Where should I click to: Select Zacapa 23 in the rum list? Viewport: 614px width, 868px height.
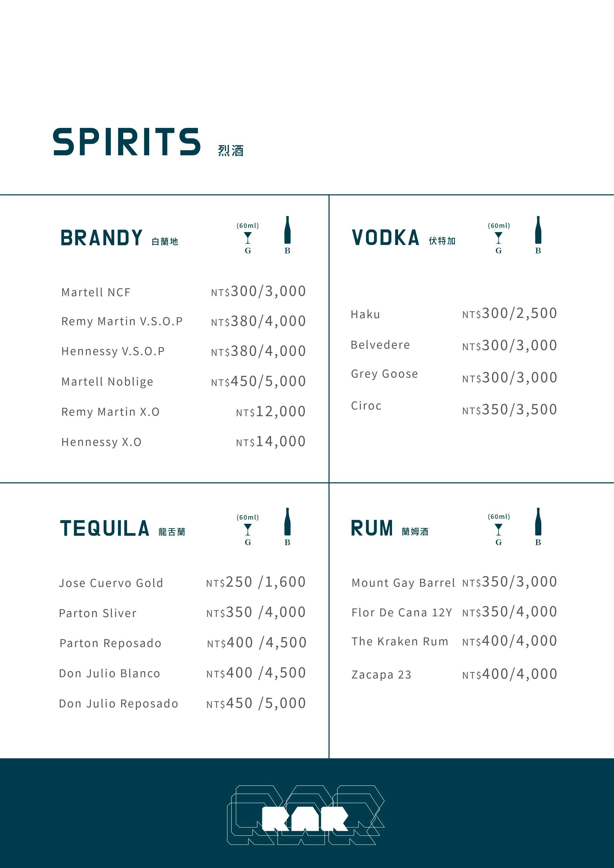point(381,675)
